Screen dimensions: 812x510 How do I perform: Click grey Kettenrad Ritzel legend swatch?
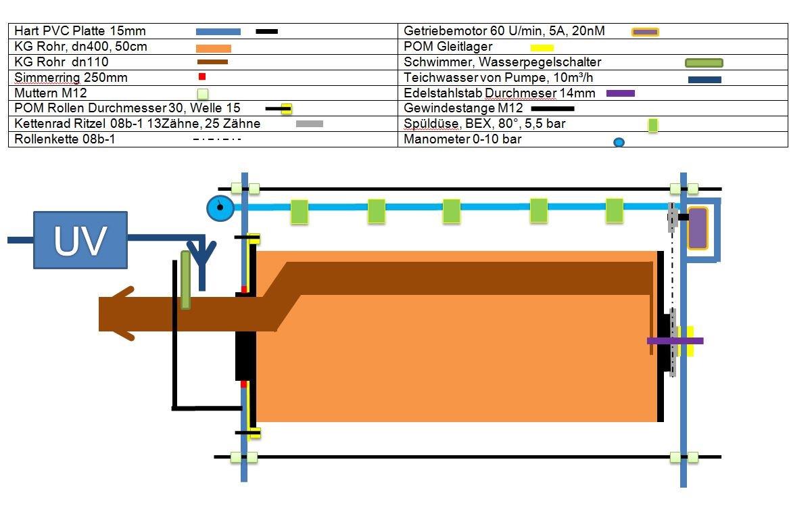point(310,124)
